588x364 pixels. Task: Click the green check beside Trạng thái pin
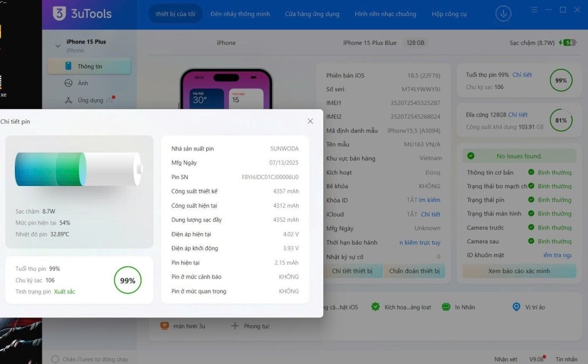[531, 200]
